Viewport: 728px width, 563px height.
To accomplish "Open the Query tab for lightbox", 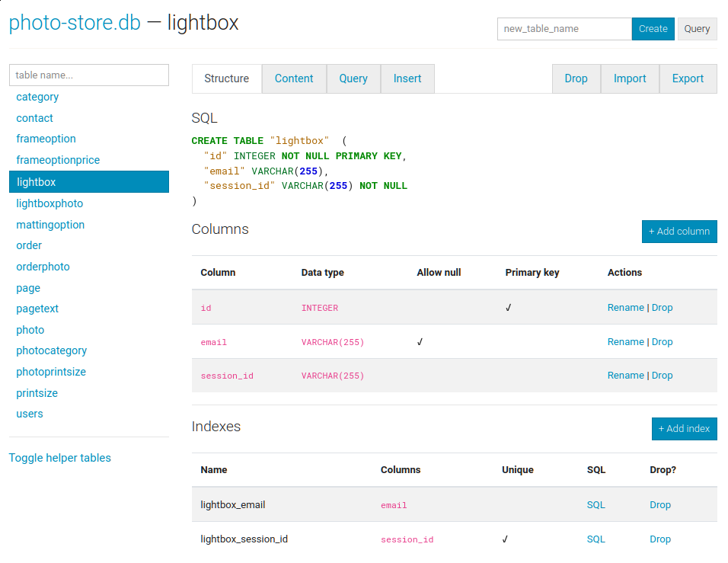I will pyautogui.click(x=353, y=78).
